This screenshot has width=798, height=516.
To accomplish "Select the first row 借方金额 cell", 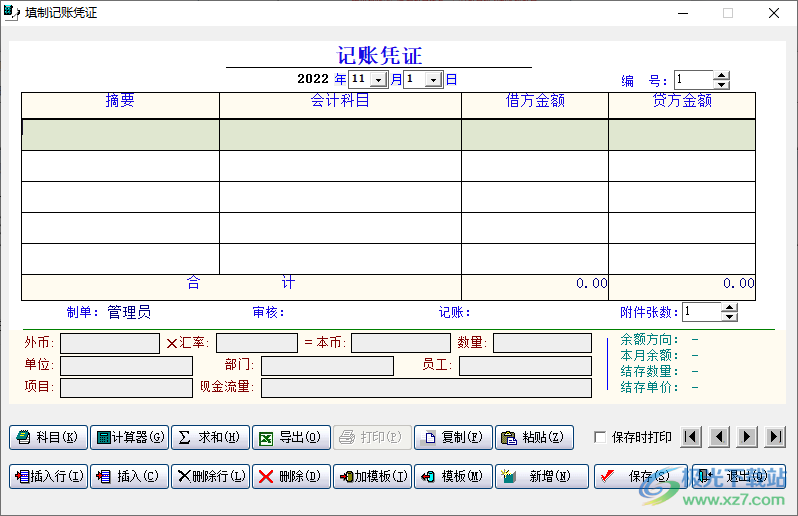I will point(535,135).
